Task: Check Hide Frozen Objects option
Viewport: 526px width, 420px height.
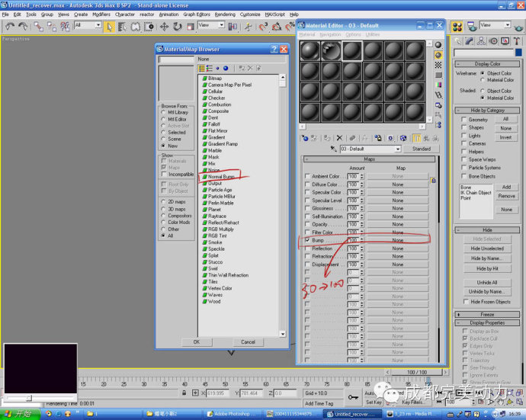Action: click(x=466, y=302)
